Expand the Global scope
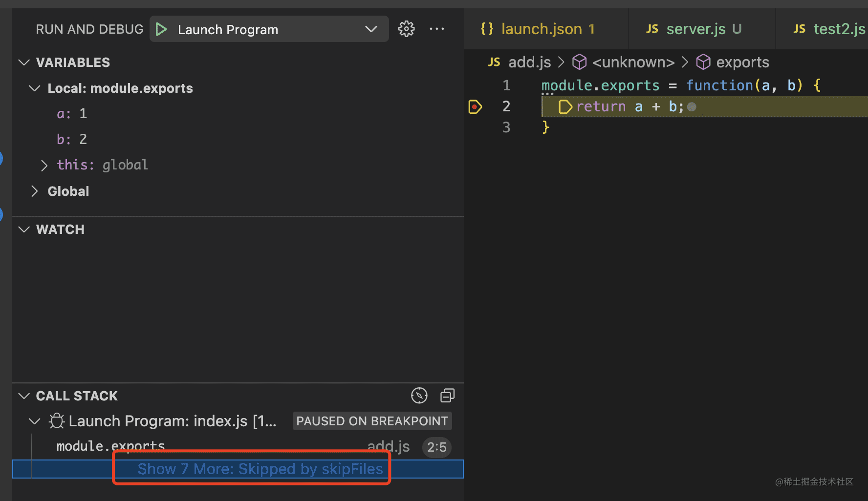The image size is (868, 501). (x=35, y=191)
